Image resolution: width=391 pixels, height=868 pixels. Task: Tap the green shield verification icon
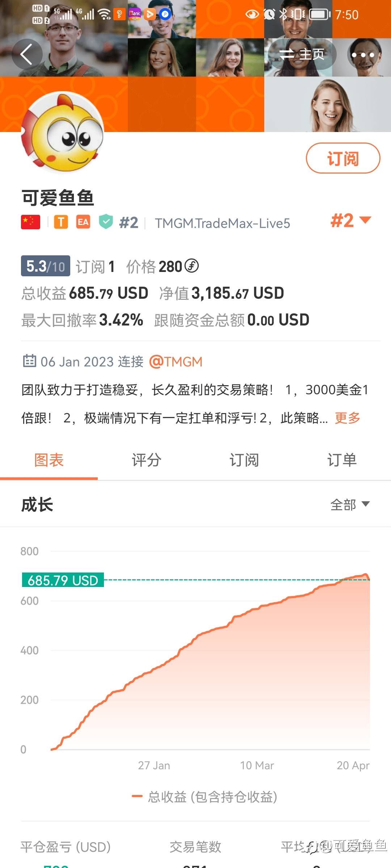pos(106,222)
